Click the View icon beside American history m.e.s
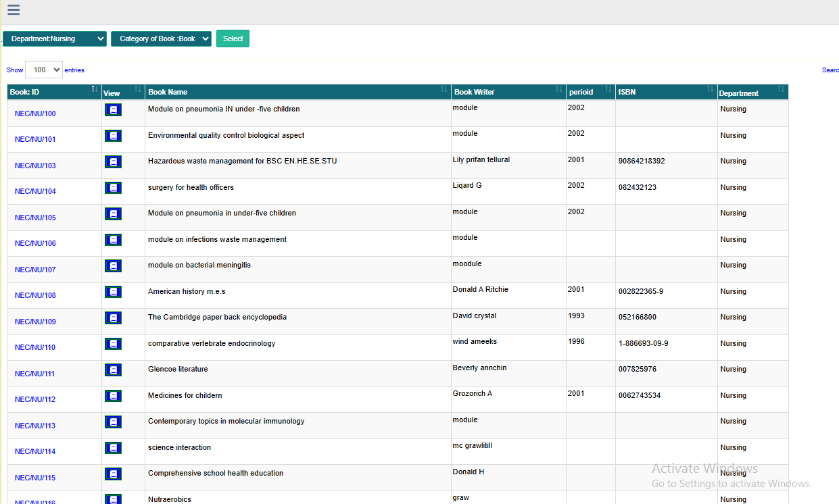Image resolution: width=839 pixels, height=504 pixels. coord(113,292)
